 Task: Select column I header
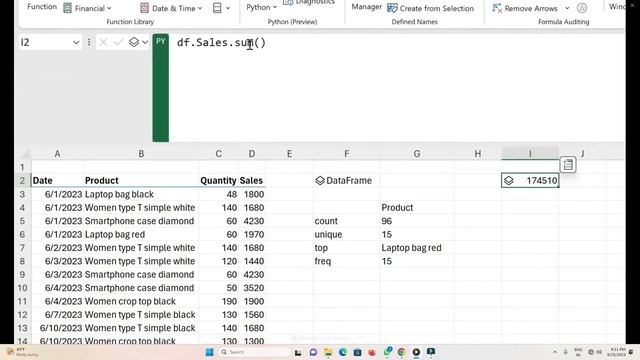530,153
